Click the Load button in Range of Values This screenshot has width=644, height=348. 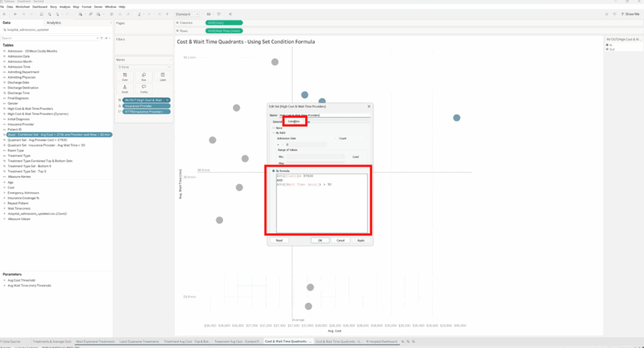point(356,157)
